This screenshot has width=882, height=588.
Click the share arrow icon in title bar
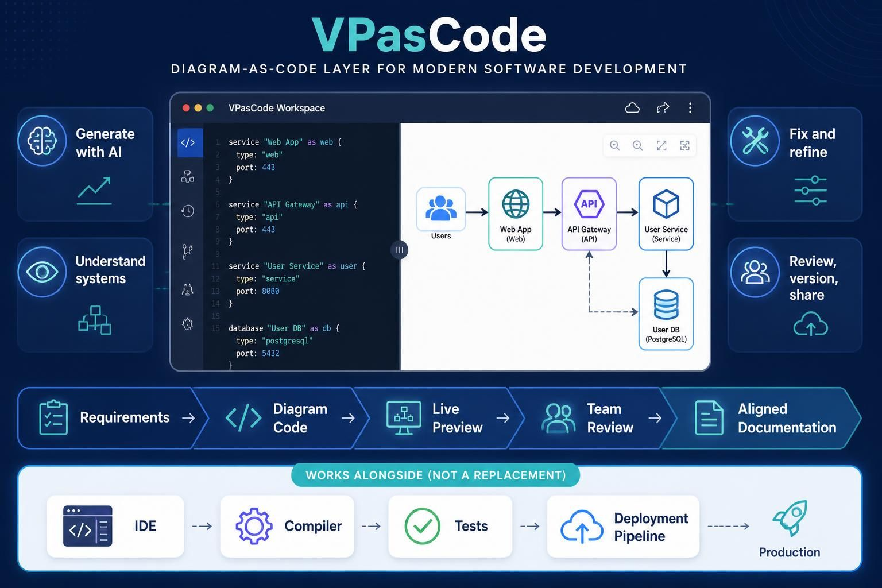(663, 108)
